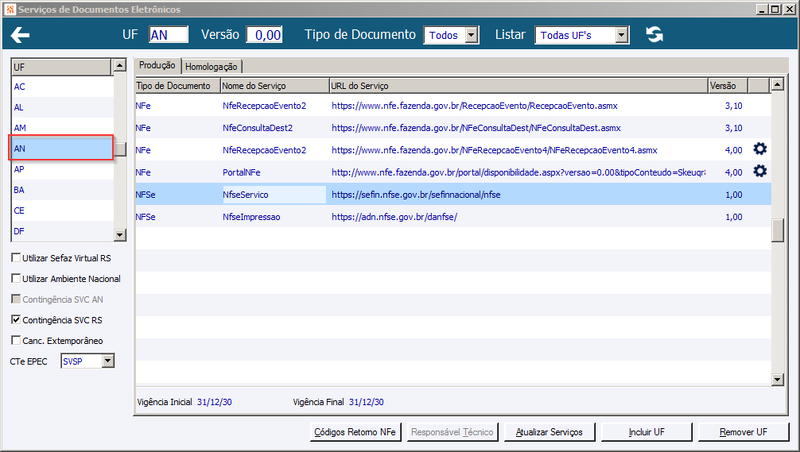Click the sefin.nfse.gov.br URL cell
Screen dimensions: 800x452
[416, 194]
